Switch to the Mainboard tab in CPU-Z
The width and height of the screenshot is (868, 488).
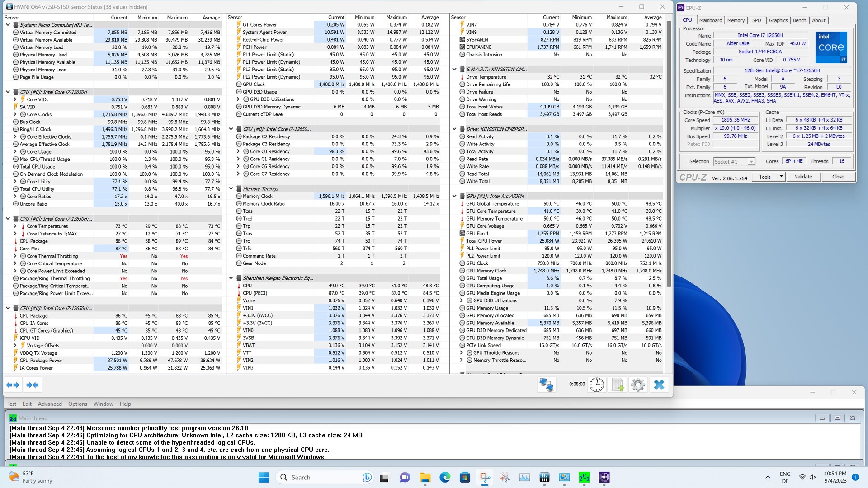(x=710, y=20)
